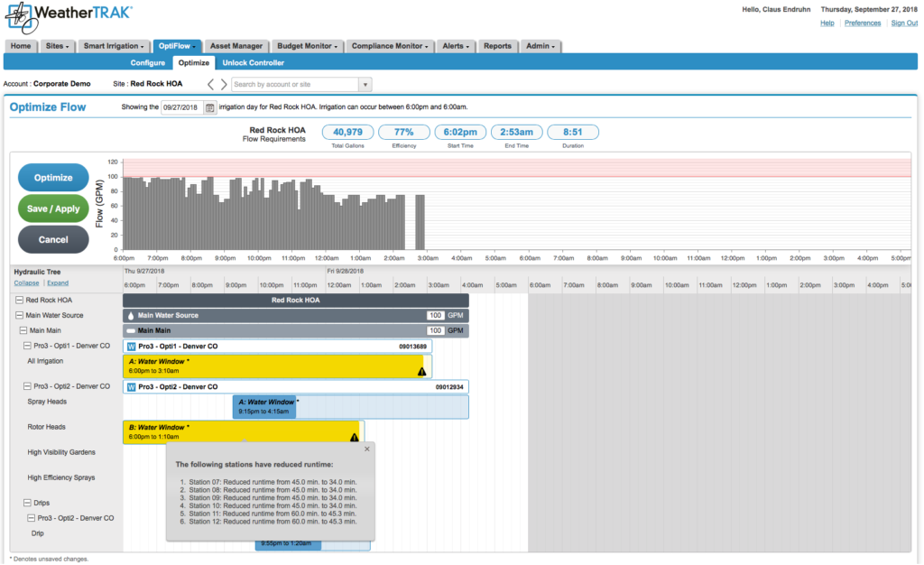The image size is (924, 565).
Task: Collapse Main Water Source tree node
Action: pos(19,315)
